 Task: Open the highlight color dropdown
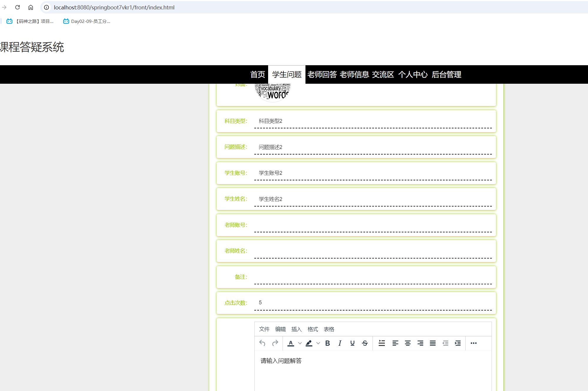click(x=318, y=343)
